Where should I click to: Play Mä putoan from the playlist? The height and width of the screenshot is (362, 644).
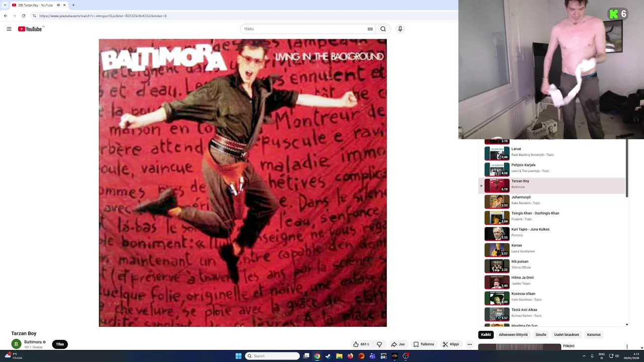[551, 265]
